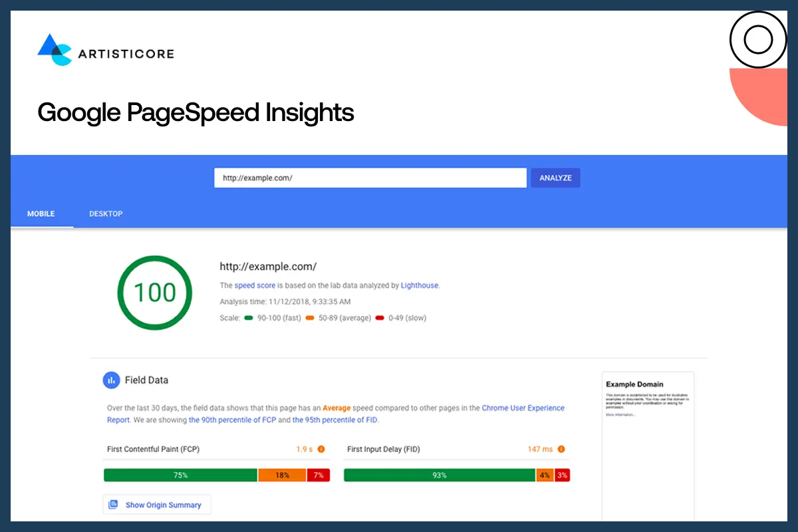Click the info icon beside 147 ms FID
798x532 pixels.
pyautogui.click(x=561, y=449)
